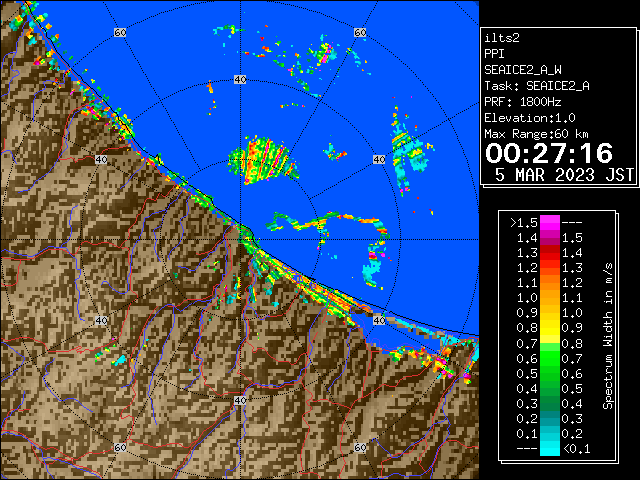Click the '60' range label at lower right
The width and height of the screenshot is (640, 480).
point(360,447)
